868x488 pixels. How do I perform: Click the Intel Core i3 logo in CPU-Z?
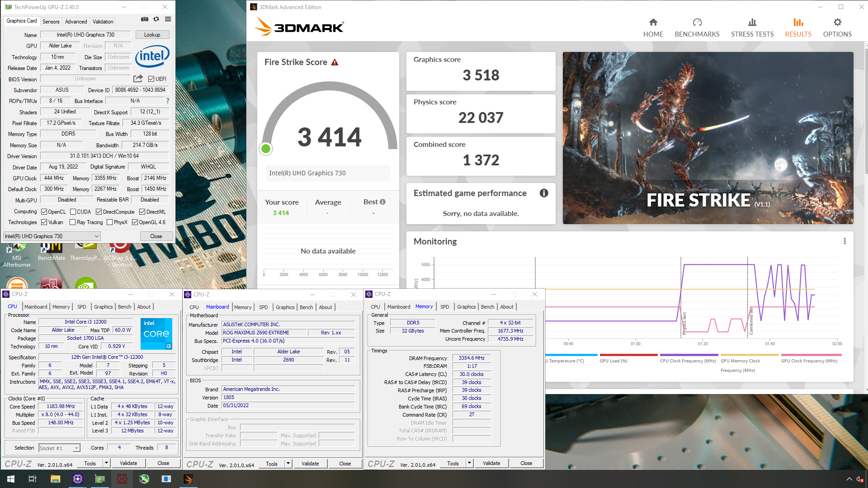coord(156,334)
